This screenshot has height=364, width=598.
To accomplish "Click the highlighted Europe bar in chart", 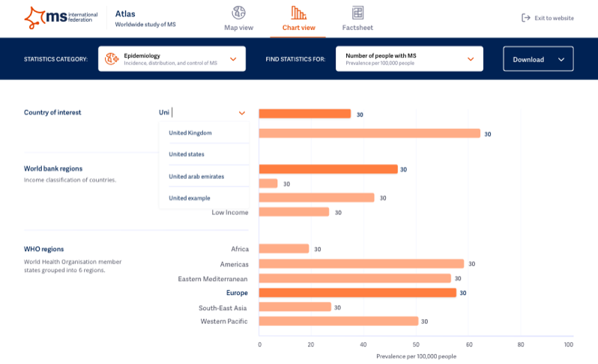I will coord(357,293).
